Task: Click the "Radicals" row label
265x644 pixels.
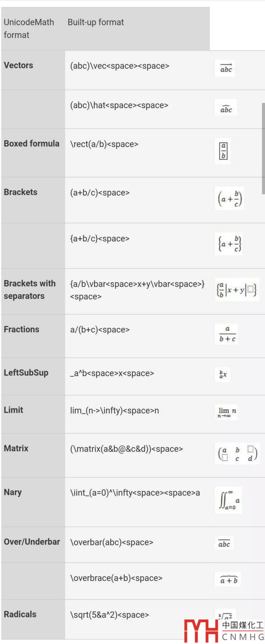Action: (x=20, y=614)
